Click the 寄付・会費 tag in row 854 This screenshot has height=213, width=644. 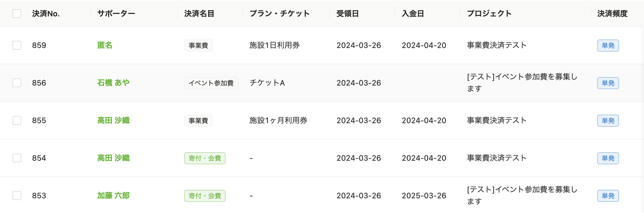(x=205, y=158)
